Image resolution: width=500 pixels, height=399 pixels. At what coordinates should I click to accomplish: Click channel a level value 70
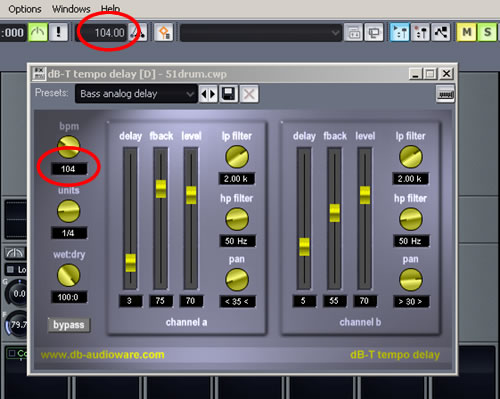[191, 301]
